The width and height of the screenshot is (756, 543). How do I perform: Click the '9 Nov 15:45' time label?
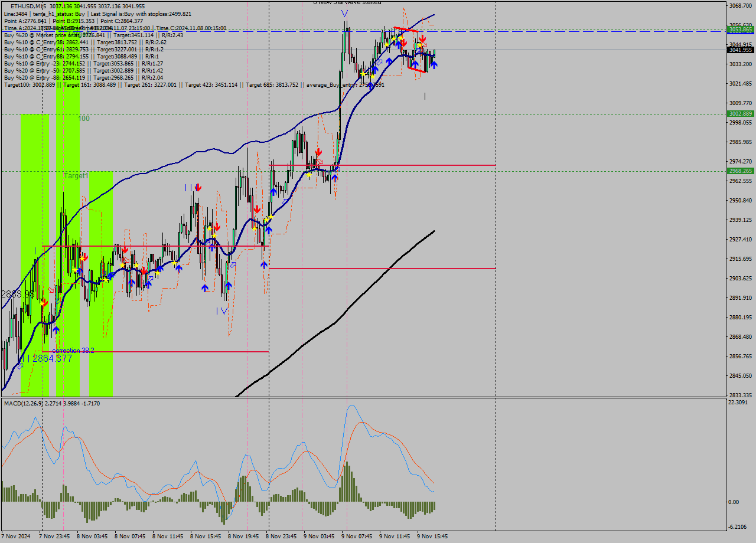pyautogui.click(x=432, y=537)
